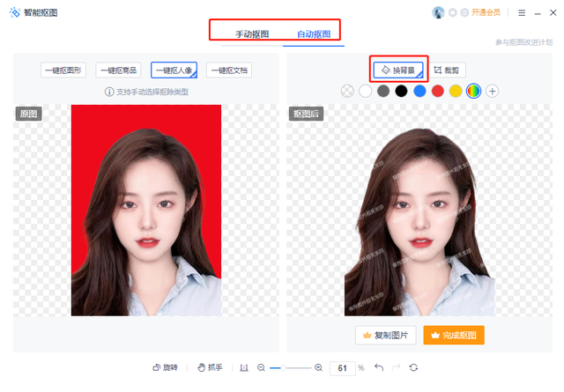Screen dimensions: 564x392
Task: Click the zoom slider track
Action: (x=290, y=368)
